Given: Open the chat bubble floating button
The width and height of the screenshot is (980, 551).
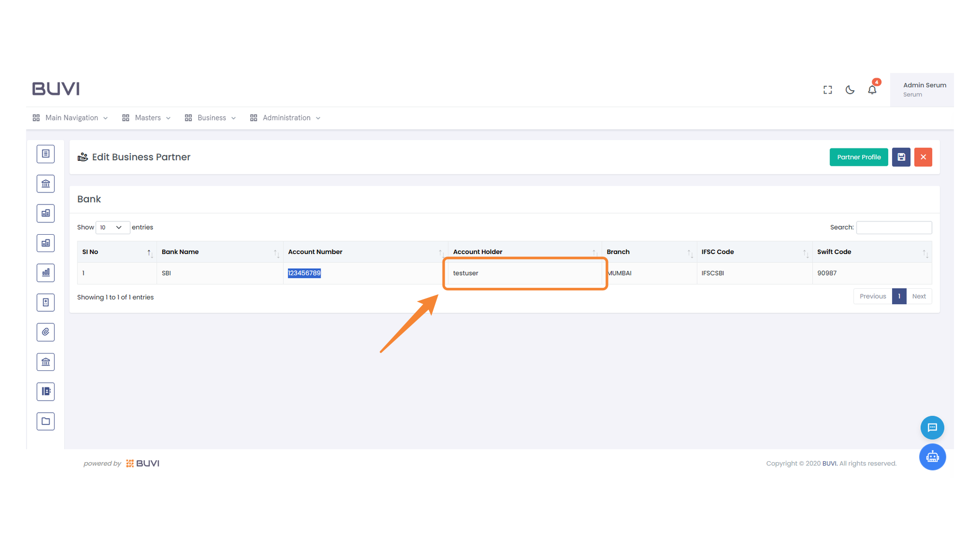Looking at the screenshot, I should (932, 428).
